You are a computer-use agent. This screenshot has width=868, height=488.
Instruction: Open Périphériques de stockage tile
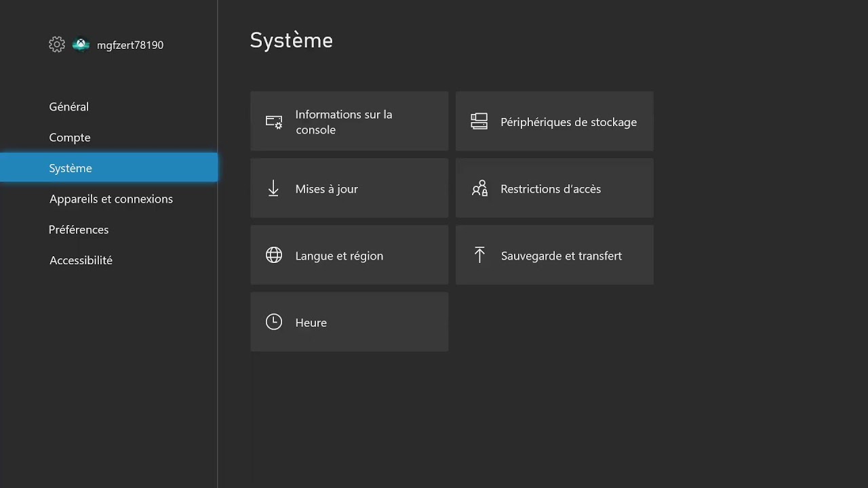[x=555, y=122]
